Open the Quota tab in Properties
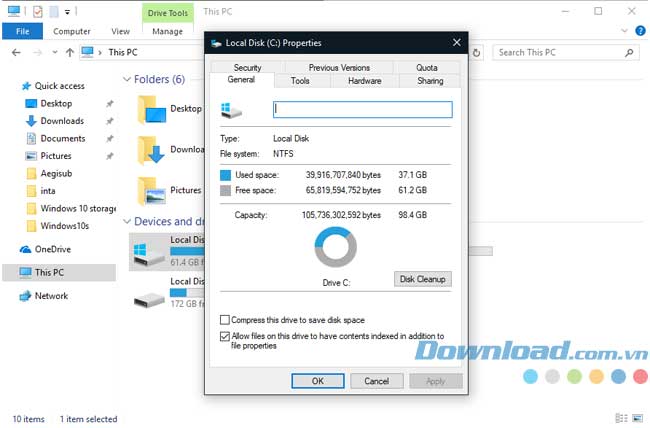 (x=427, y=67)
